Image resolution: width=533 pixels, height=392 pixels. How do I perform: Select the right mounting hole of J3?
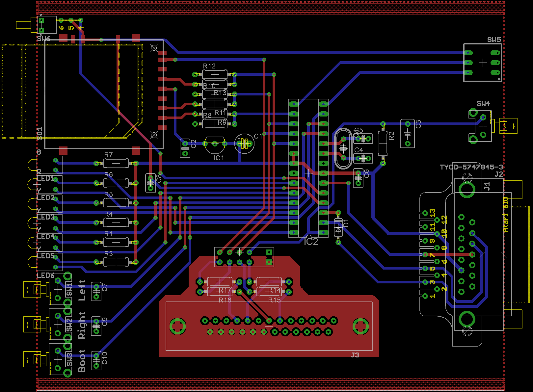pos(360,326)
